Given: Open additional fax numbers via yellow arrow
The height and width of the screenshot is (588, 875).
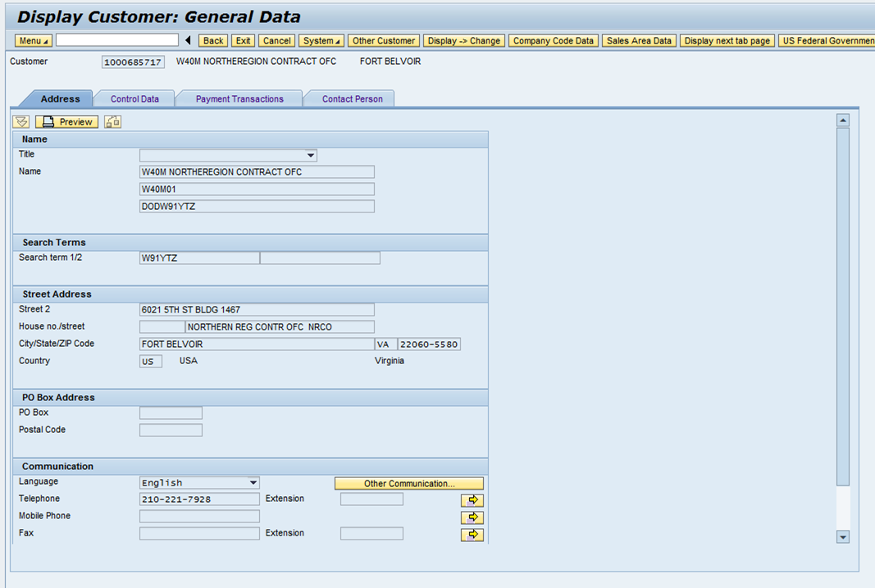Looking at the screenshot, I should point(472,533).
